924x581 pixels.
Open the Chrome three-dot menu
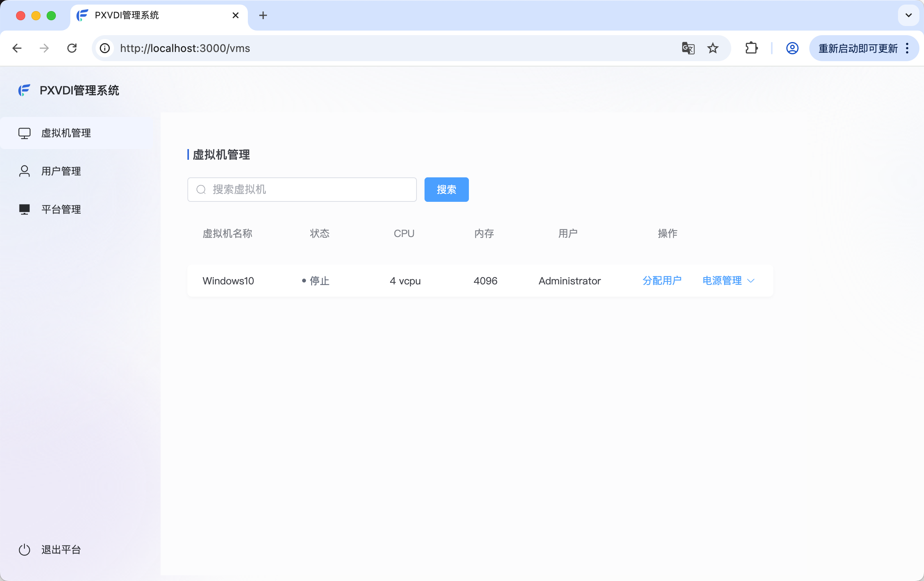coord(907,48)
